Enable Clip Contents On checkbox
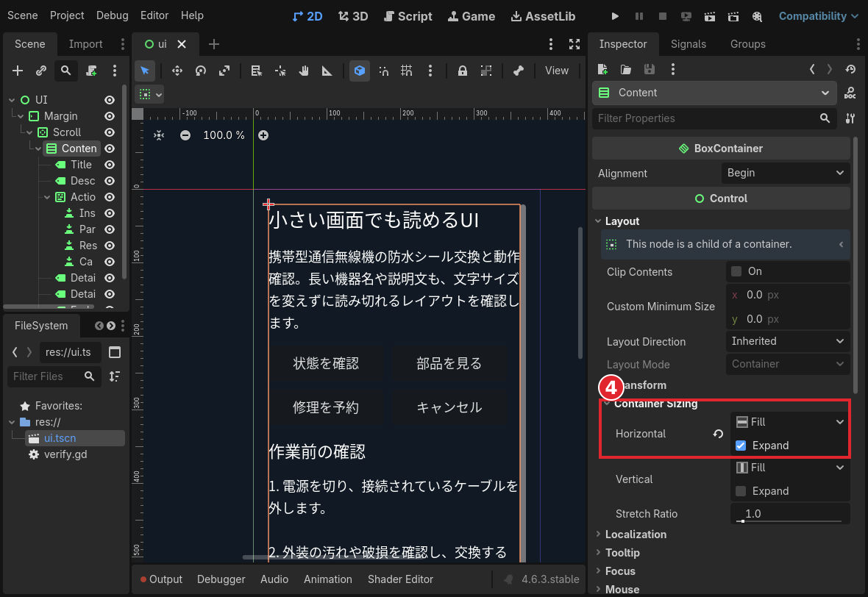This screenshot has width=868, height=597. click(x=736, y=271)
